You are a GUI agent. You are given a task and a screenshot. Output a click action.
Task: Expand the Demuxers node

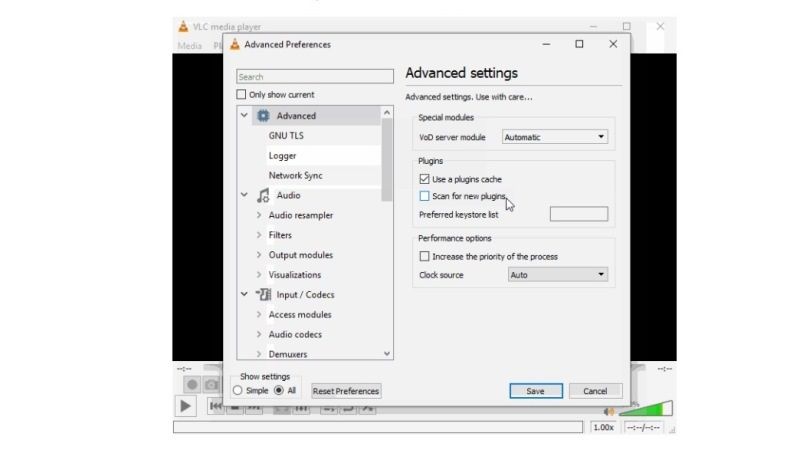(259, 354)
